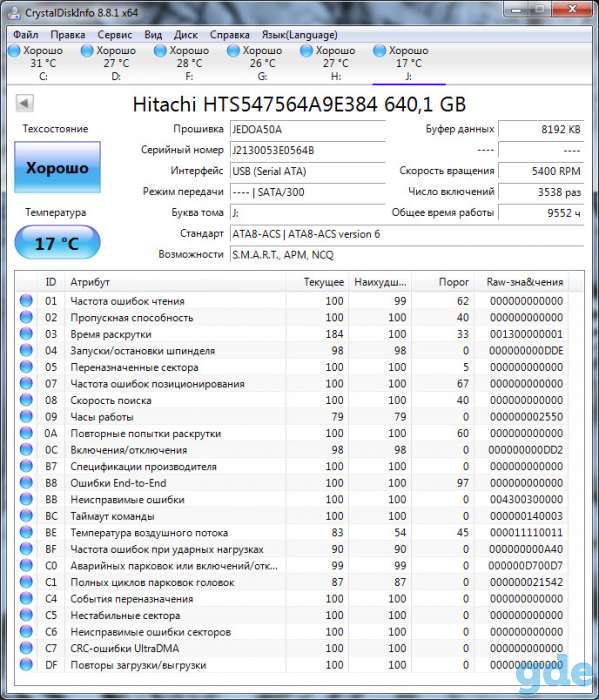Viewport: 599px width, 700px height.
Task: Click the Возможности field S.M.A.R.T., APM, NCQ
Action: [x=407, y=255]
